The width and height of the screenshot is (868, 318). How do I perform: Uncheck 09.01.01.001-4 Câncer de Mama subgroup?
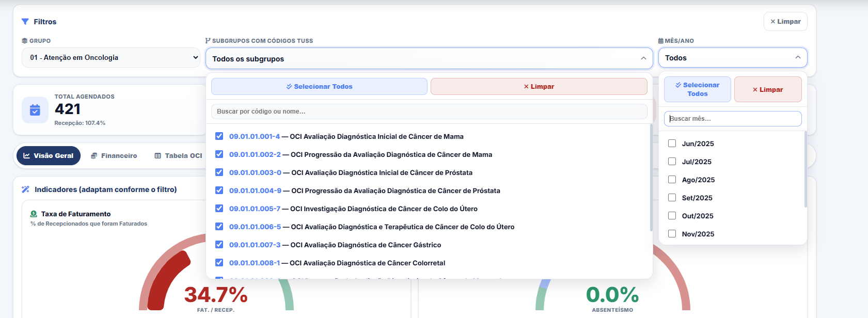219,136
